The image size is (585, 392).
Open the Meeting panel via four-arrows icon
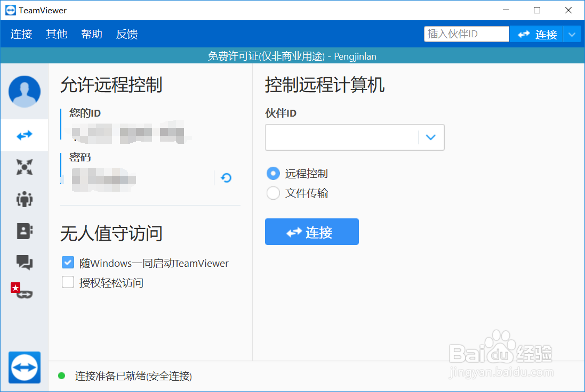tap(24, 167)
